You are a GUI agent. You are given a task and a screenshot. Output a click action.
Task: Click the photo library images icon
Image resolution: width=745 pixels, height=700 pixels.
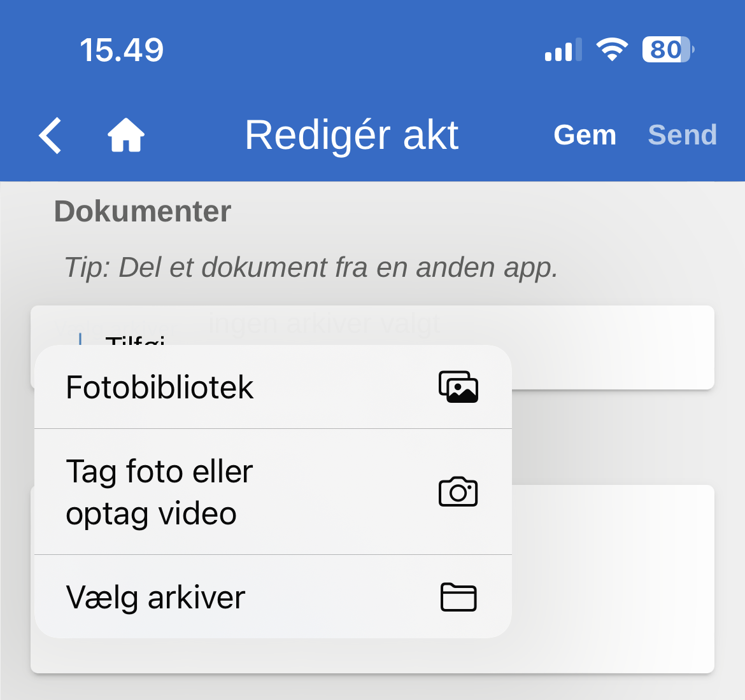click(x=458, y=387)
